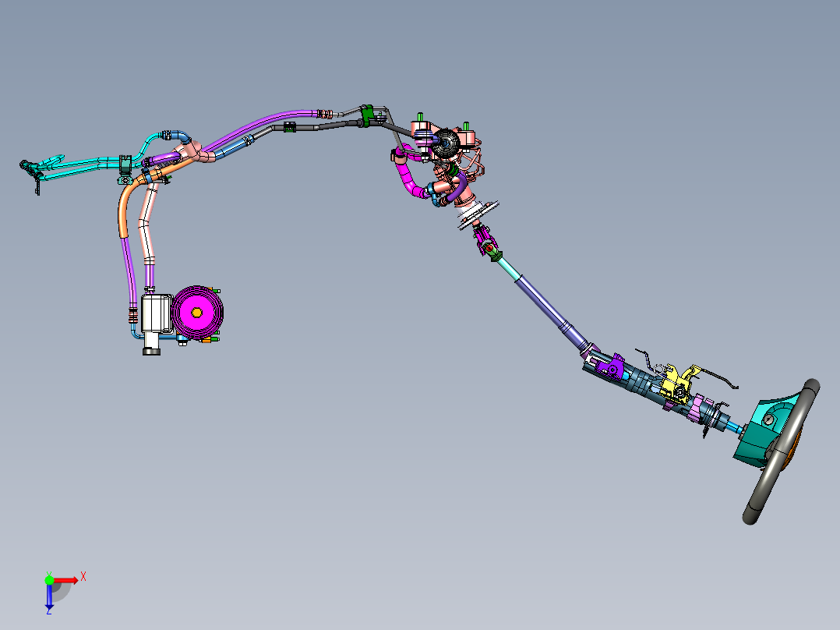Select the orange center of the pump pulley
The height and width of the screenshot is (630, 840).
pyautogui.click(x=196, y=312)
